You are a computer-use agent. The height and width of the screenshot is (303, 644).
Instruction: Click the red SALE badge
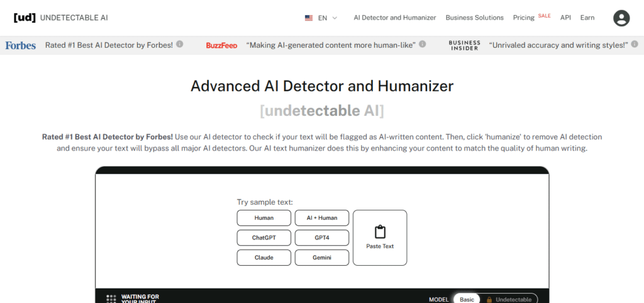[x=544, y=16]
